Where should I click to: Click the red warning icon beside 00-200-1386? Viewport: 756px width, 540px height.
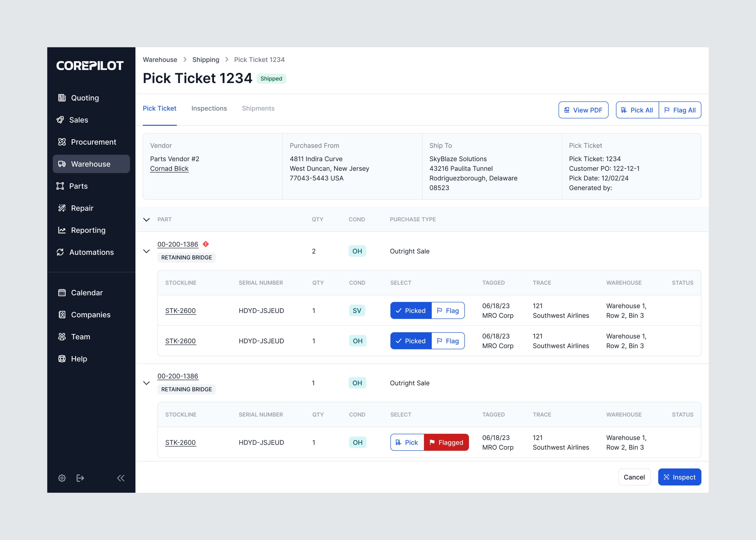[x=206, y=244]
